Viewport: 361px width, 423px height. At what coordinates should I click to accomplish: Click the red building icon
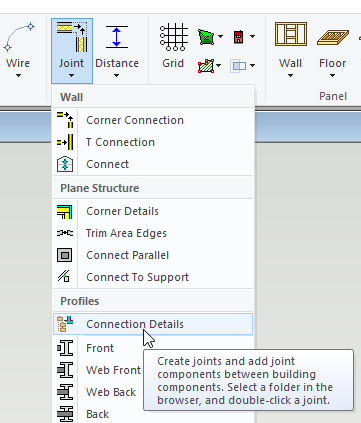pos(239,37)
